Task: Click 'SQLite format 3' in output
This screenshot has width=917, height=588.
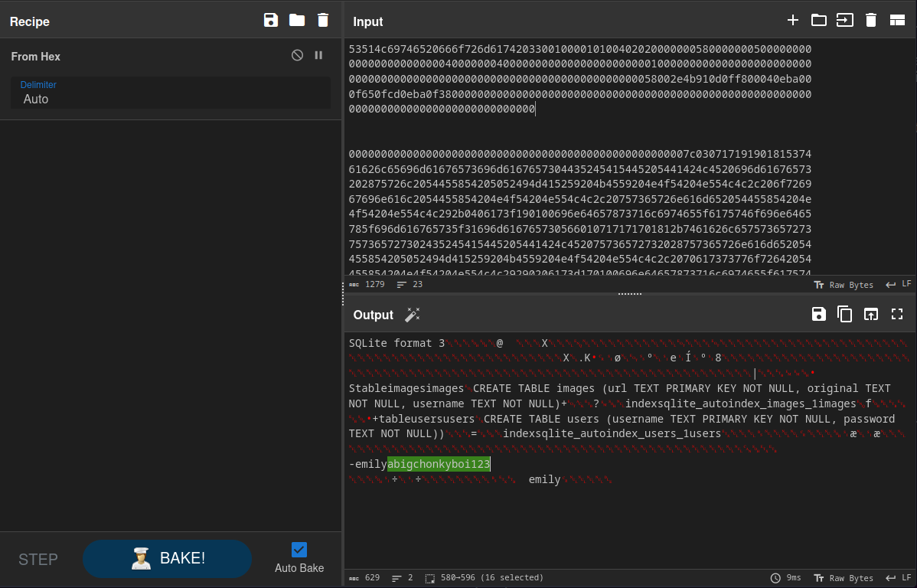Action: pos(397,343)
